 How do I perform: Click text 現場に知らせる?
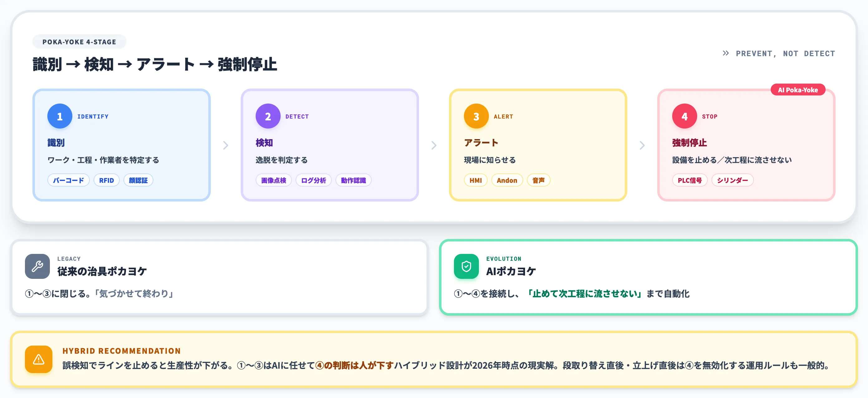click(490, 160)
